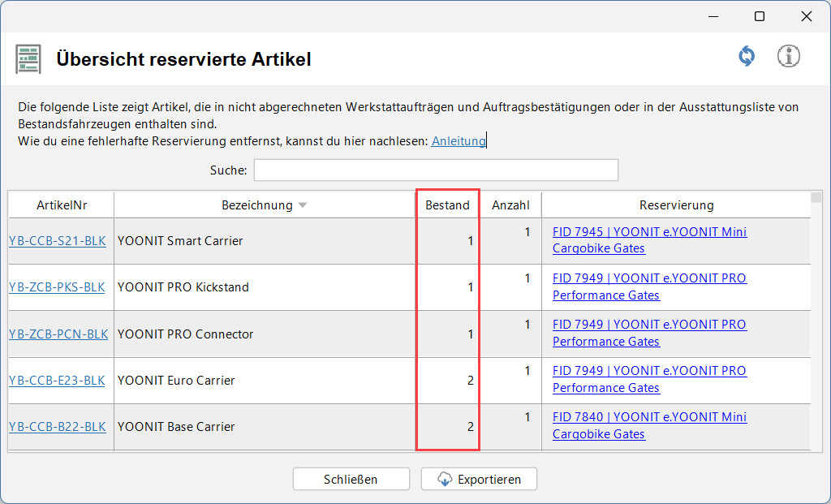Screen dimensions: 831x504
Task: Click the Bestand column header
Action: tap(447, 205)
